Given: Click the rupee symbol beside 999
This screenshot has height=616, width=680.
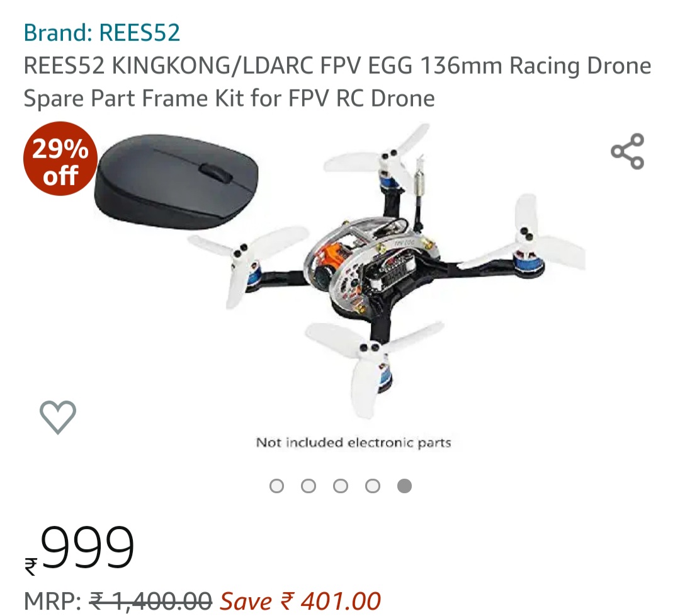Looking at the screenshot, I should (x=31, y=566).
